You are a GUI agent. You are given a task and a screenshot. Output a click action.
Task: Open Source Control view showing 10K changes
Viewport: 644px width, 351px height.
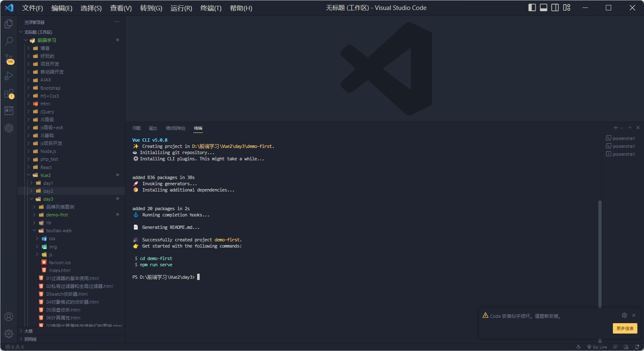coord(9,59)
